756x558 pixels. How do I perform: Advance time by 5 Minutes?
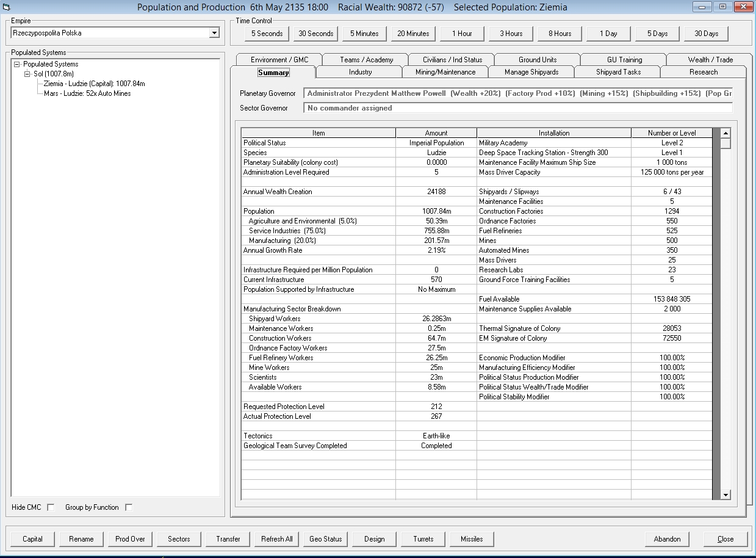(364, 34)
